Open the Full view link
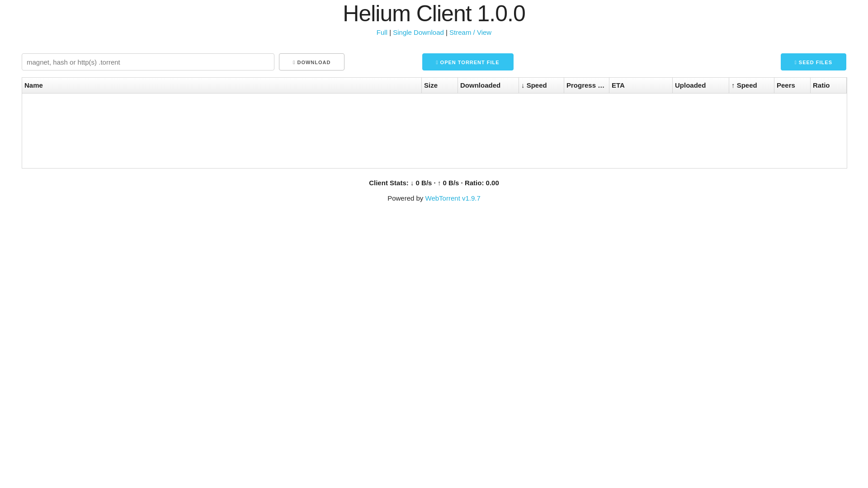Viewport: 868px width, 488px height. 382,33
